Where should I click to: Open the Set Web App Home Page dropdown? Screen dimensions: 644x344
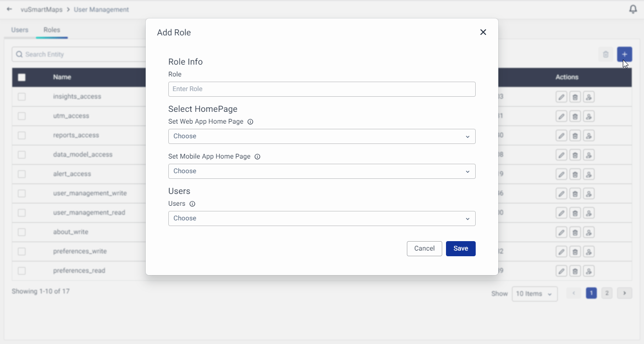click(322, 136)
